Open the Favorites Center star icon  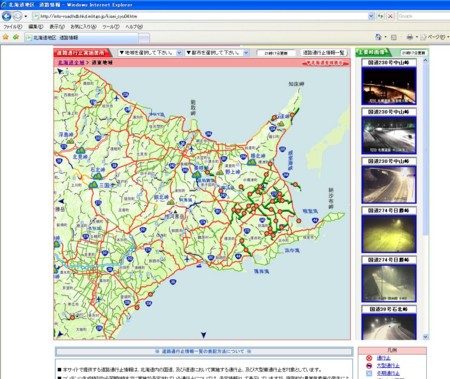5,37
